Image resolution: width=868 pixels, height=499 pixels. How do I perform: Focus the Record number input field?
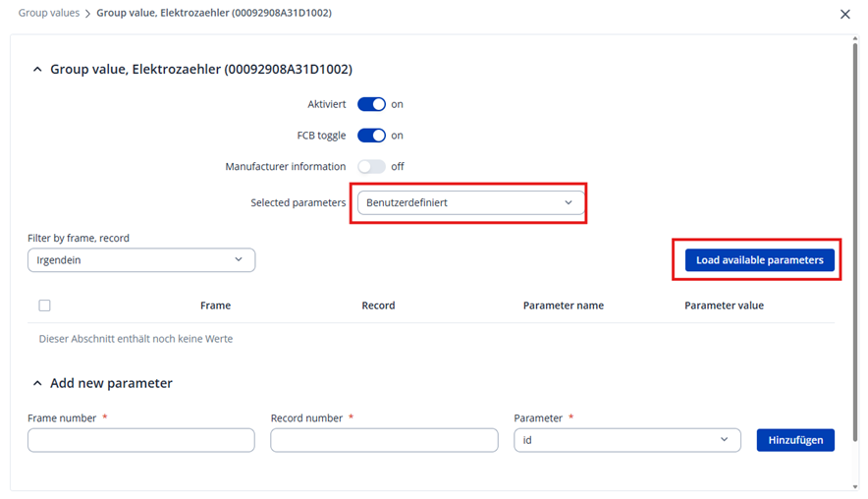384,440
